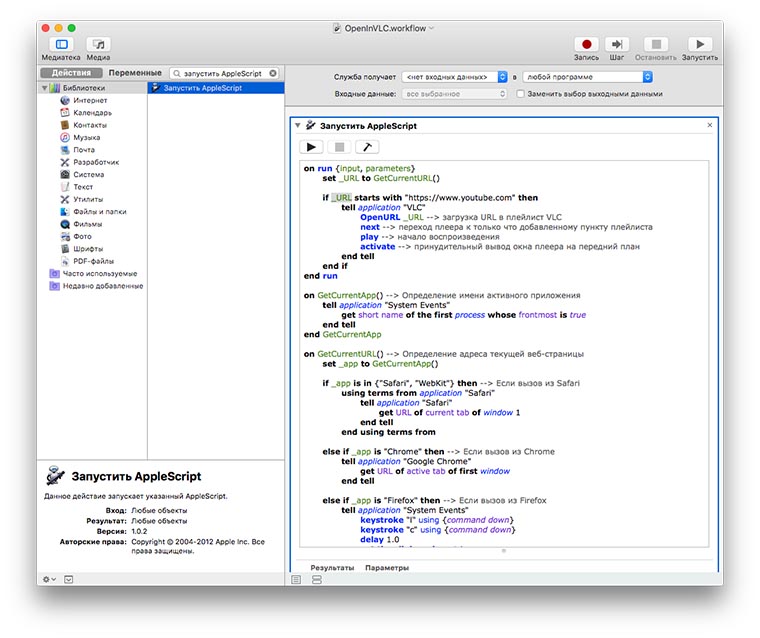The image size is (760, 638).
Task: Open the Параметры tab below the script
Action: [x=386, y=567]
